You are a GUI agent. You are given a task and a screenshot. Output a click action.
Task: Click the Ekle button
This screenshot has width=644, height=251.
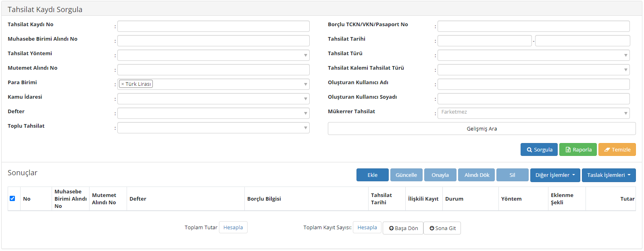tap(372, 175)
